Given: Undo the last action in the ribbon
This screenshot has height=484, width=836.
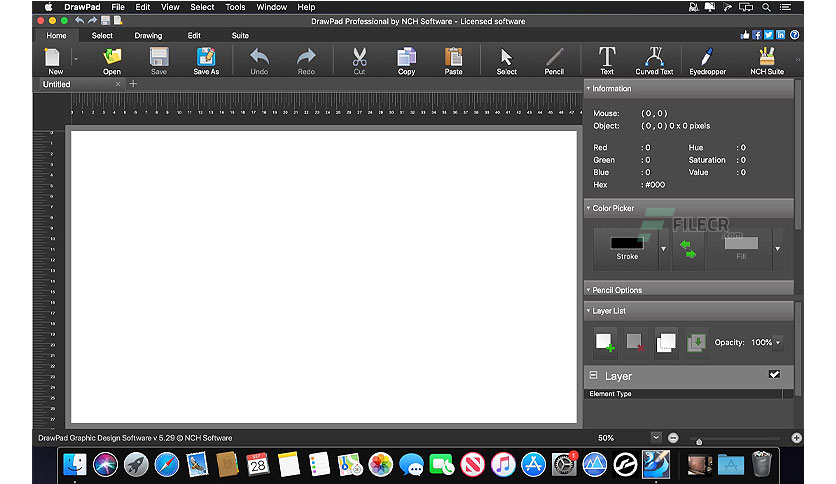Looking at the screenshot, I should click(x=259, y=61).
